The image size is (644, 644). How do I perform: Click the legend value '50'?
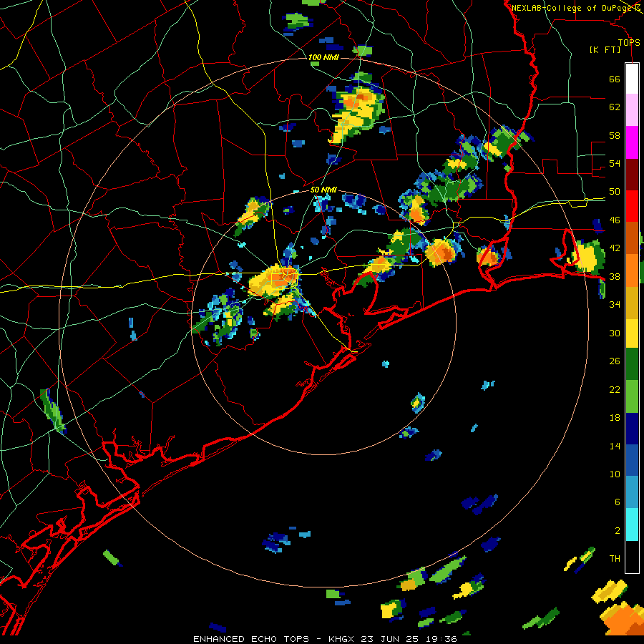pyautogui.click(x=615, y=192)
